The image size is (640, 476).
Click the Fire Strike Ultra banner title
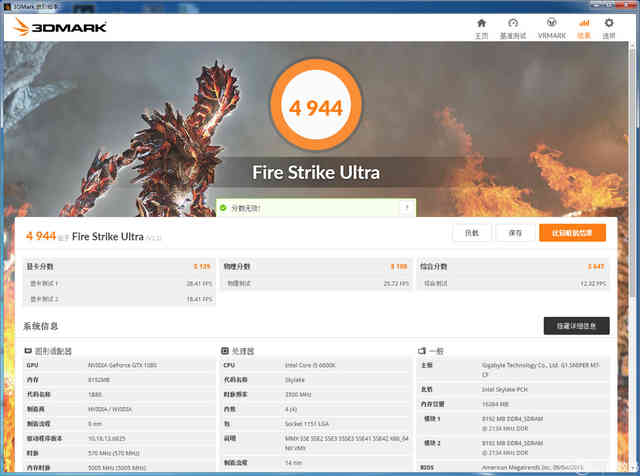(316, 172)
